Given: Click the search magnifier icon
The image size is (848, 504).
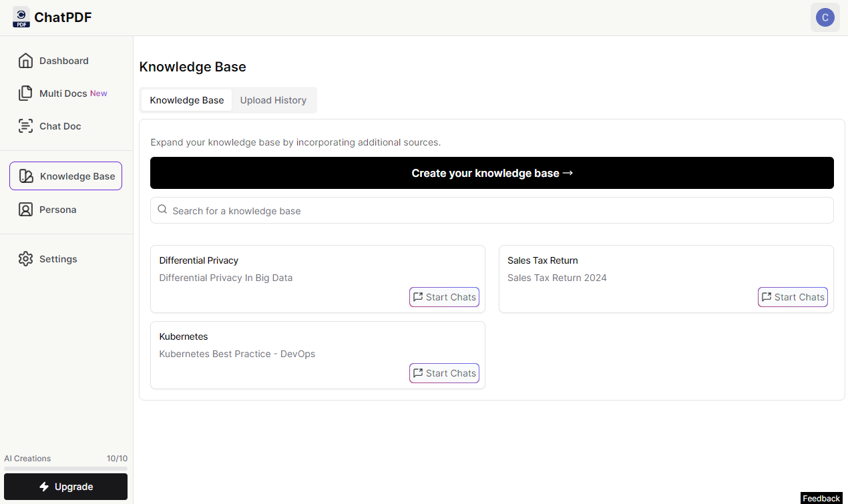Looking at the screenshot, I should (162, 210).
